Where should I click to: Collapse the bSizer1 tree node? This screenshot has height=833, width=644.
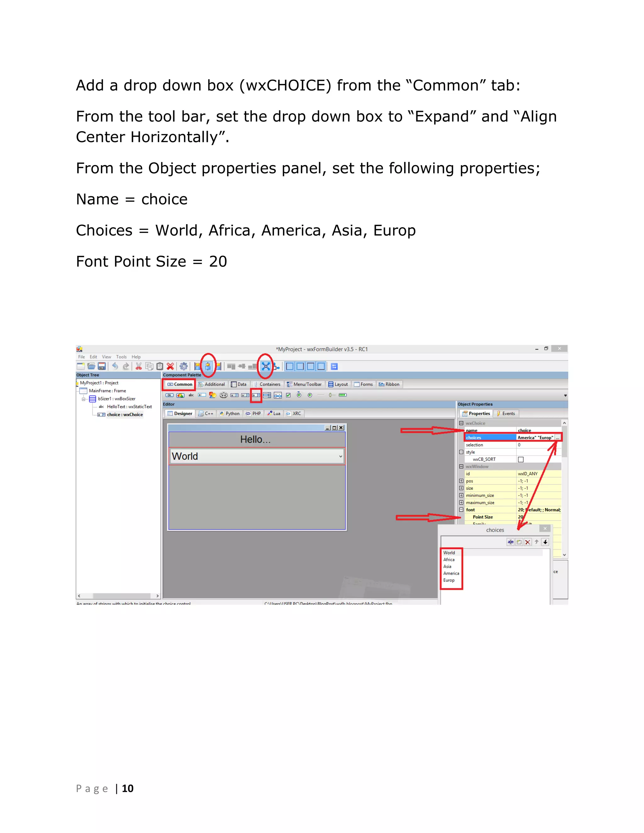coord(84,399)
